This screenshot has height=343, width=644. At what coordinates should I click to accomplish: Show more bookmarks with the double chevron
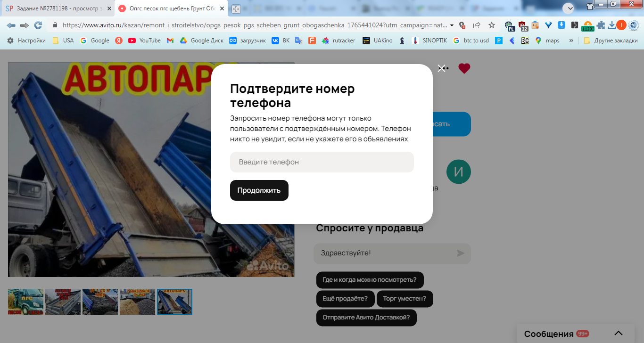click(571, 41)
